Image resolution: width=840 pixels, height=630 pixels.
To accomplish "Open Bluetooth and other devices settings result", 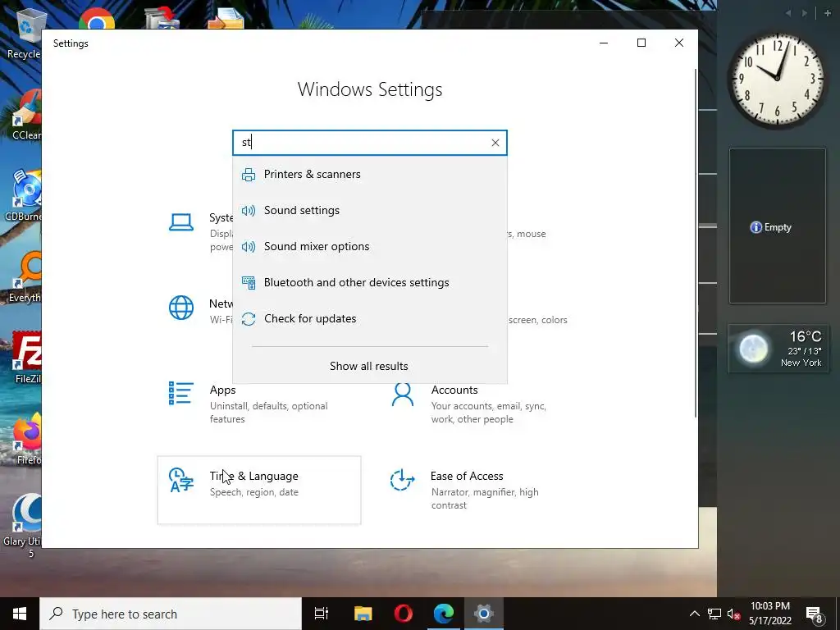I will tap(370, 282).
